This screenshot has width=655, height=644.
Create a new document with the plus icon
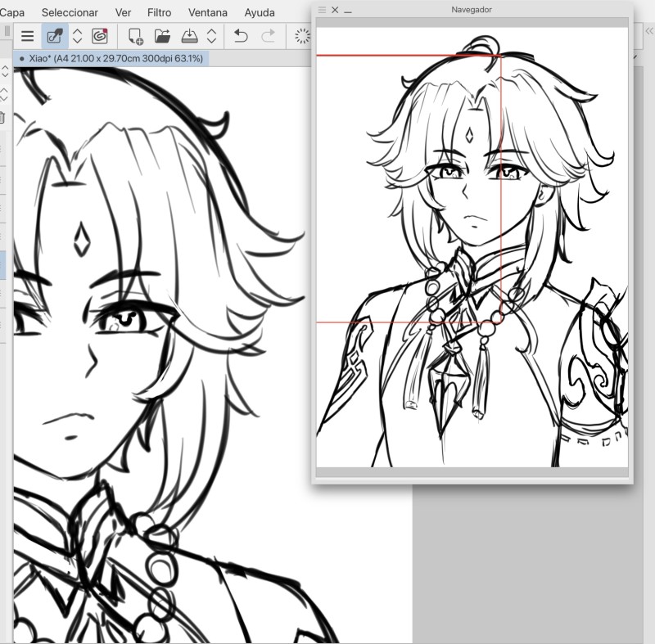point(136,36)
